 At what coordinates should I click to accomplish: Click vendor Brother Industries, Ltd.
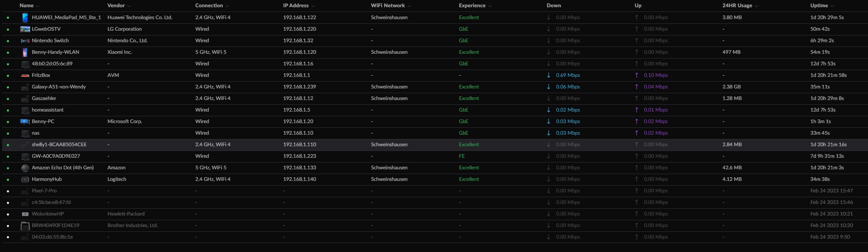coord(133,225)
